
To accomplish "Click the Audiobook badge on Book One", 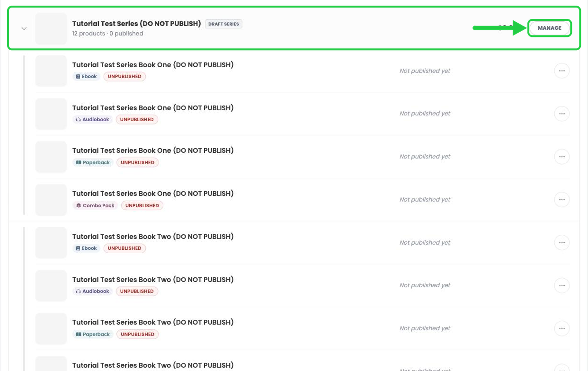I will pyautogui.click(x=93, y=120).
